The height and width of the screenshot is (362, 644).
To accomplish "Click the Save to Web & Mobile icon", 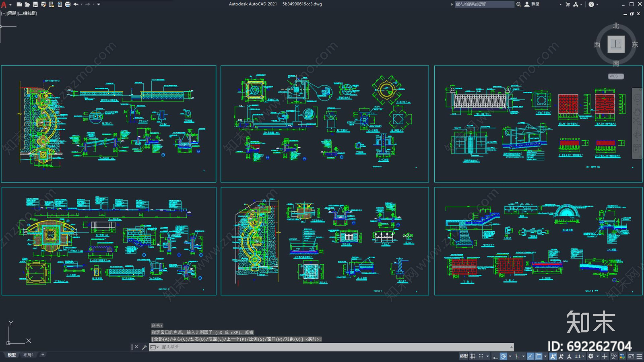I will coord(60,4).
